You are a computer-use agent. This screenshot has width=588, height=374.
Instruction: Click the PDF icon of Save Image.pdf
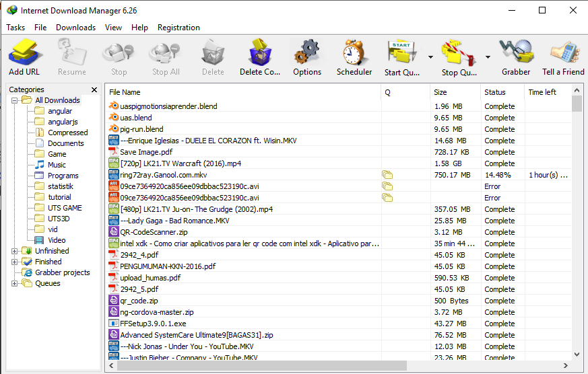pos(114,151)
